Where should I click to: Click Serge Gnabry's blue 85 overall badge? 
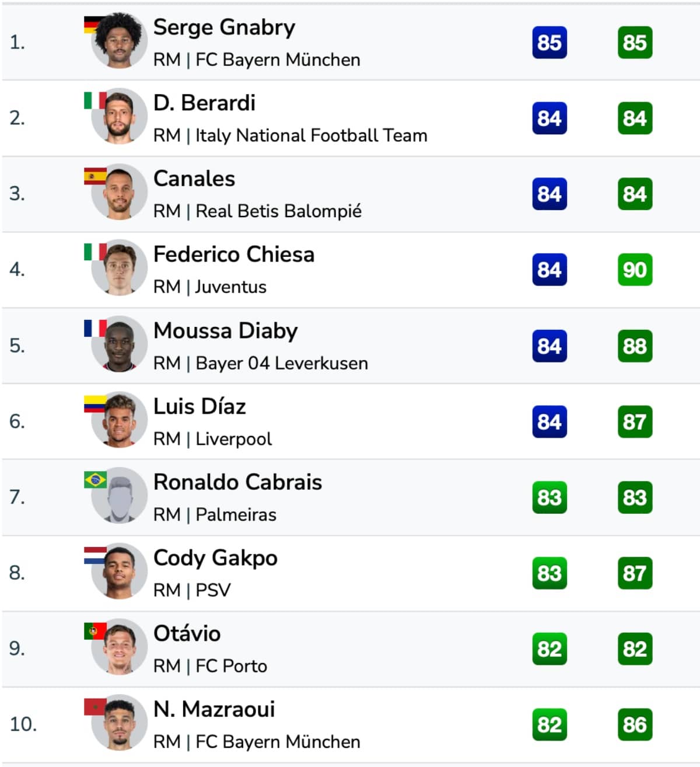(x=549, y=43)
